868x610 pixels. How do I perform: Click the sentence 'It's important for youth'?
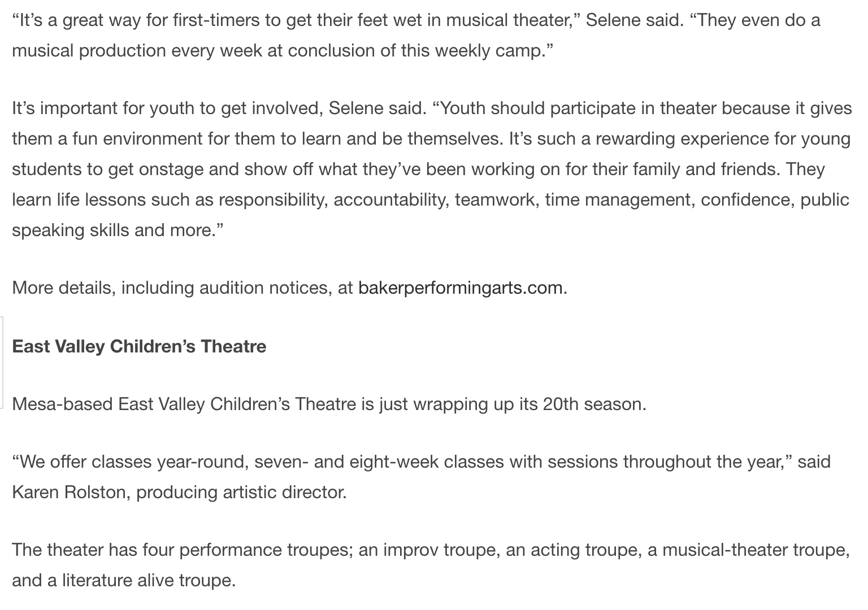219,108
